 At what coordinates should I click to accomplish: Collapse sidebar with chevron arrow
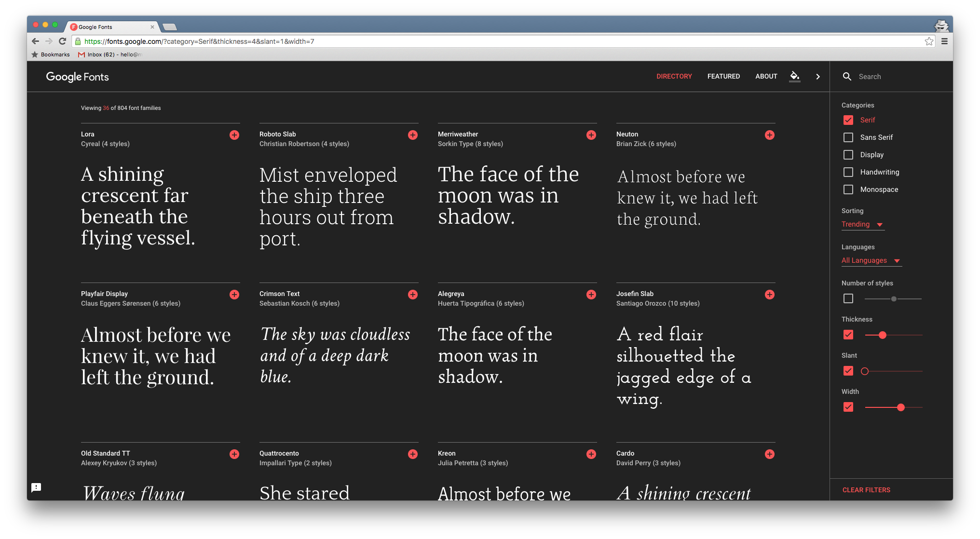[x=818, y=77]
